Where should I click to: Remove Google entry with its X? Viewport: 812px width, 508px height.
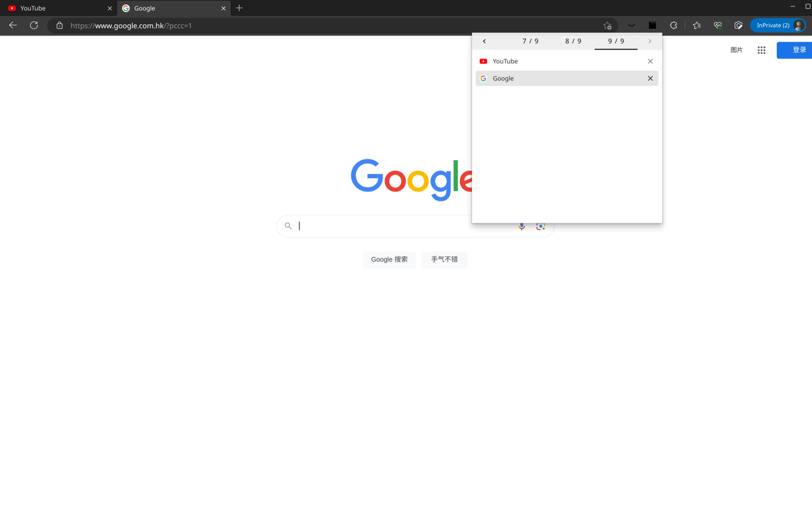click(x=650, y=78)
